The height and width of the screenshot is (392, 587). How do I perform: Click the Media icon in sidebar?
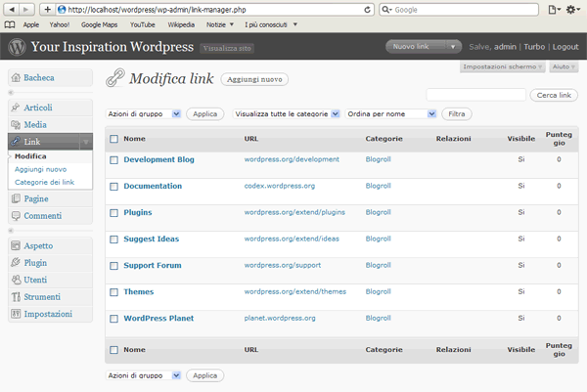(x=16, y=124)
